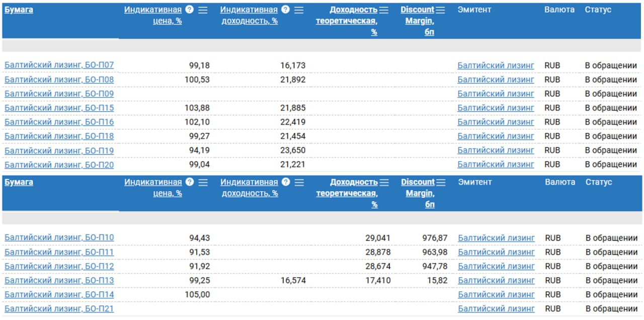644x320 pixels.
Task: Click the issuer link in the БО-П10 row
Action: point(496,238)
